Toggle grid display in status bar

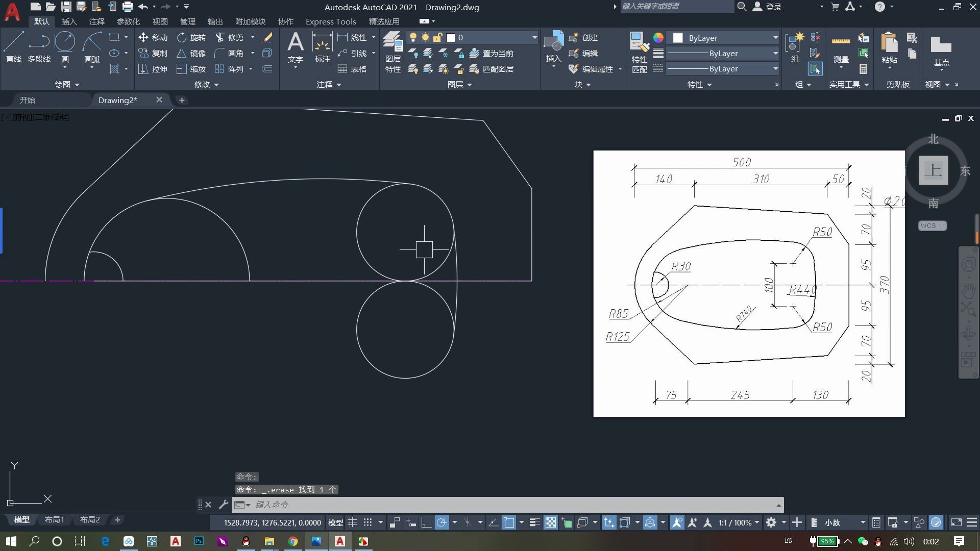pos(353,522)
